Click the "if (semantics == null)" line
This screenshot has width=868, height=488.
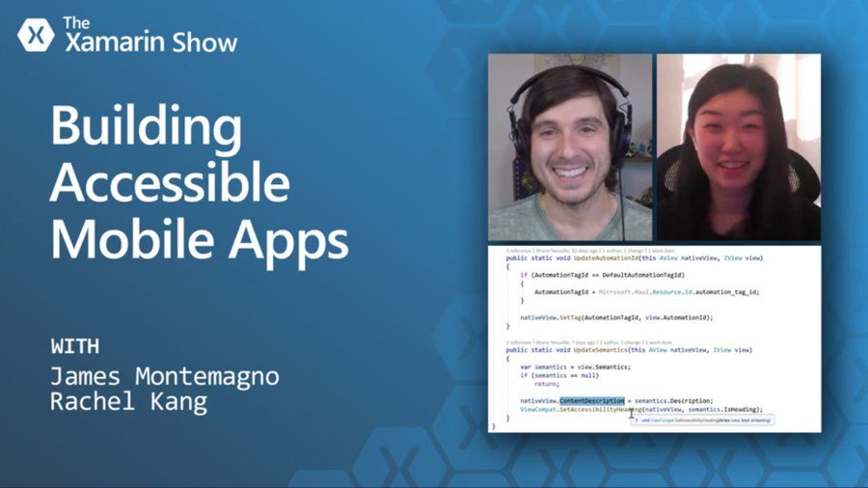pyautogui.click(x=559, y=375)
